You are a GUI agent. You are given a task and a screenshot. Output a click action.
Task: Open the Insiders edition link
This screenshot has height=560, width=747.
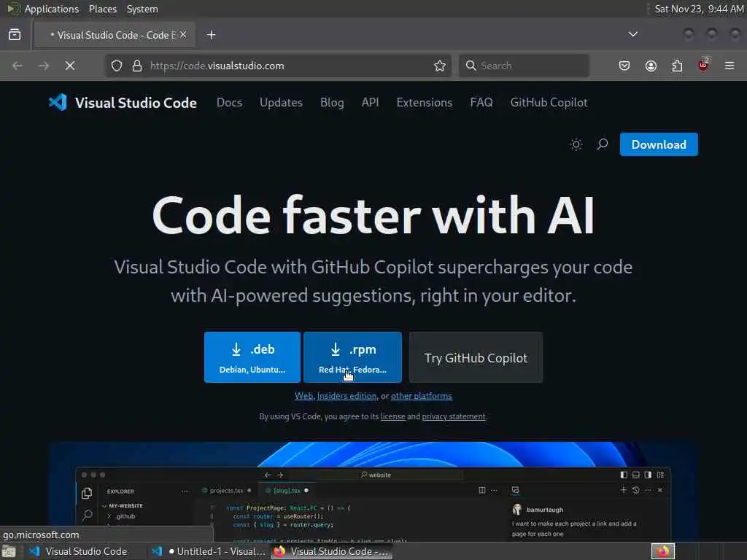coord(347,396)
